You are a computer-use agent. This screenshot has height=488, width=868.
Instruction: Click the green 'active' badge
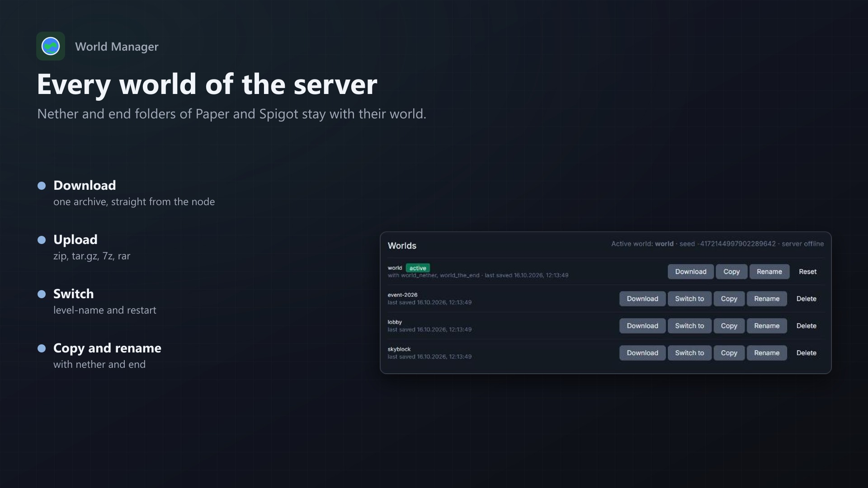click(417, 268)
